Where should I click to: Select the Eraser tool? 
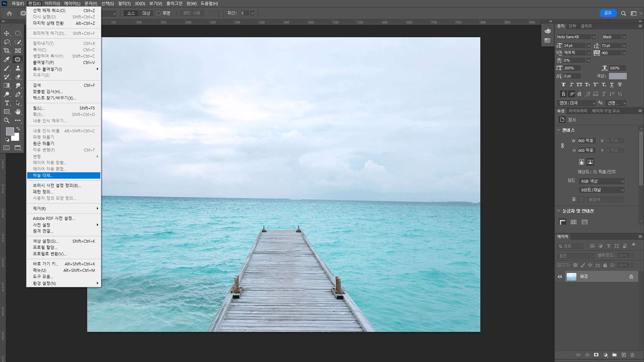(18, 77)
